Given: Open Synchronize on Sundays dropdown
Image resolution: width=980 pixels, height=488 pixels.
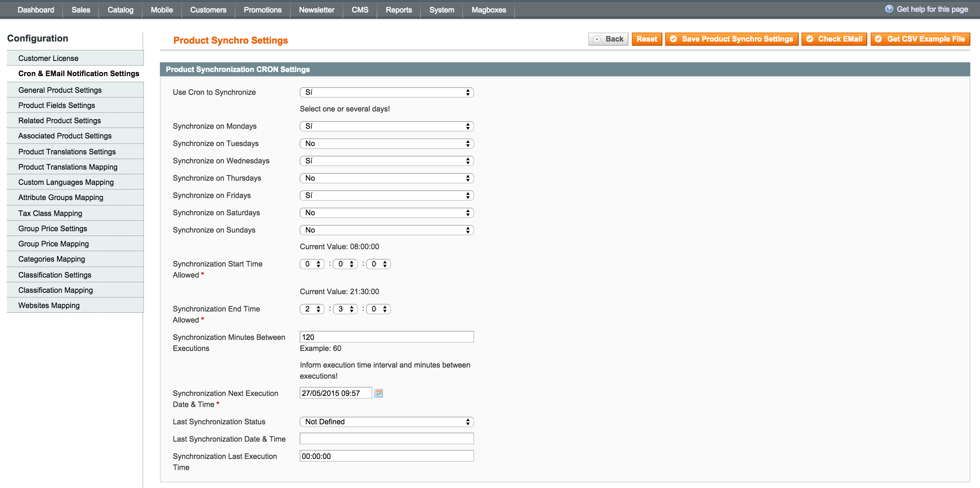Looking at the screenshot, I should (387, 230).
